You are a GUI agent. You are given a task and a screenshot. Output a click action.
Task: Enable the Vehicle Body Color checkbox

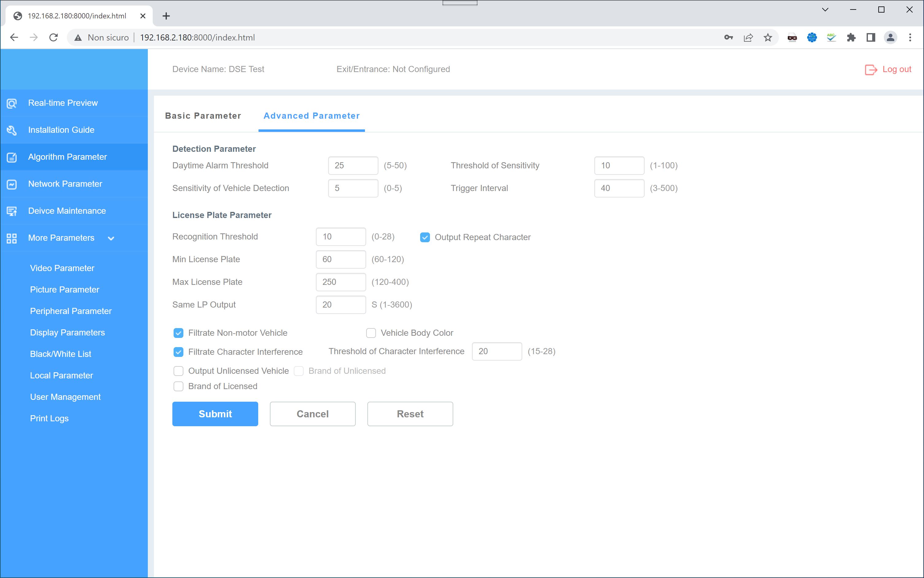371,333
